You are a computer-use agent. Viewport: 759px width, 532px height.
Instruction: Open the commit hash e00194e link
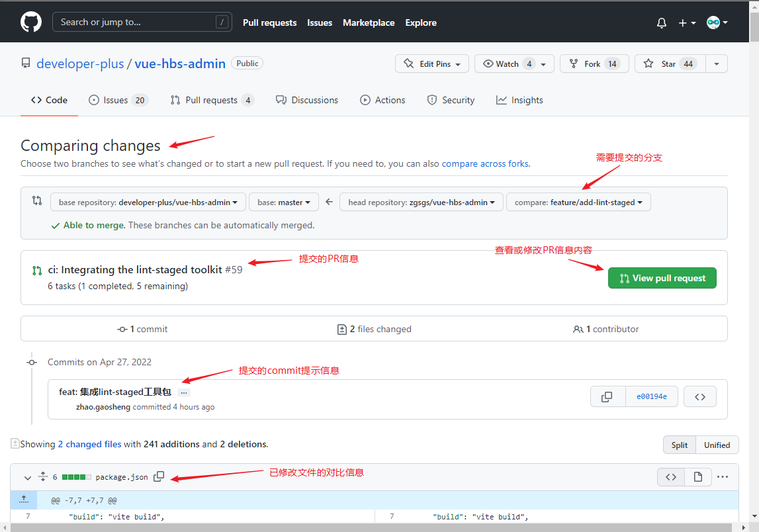[652, 396]
